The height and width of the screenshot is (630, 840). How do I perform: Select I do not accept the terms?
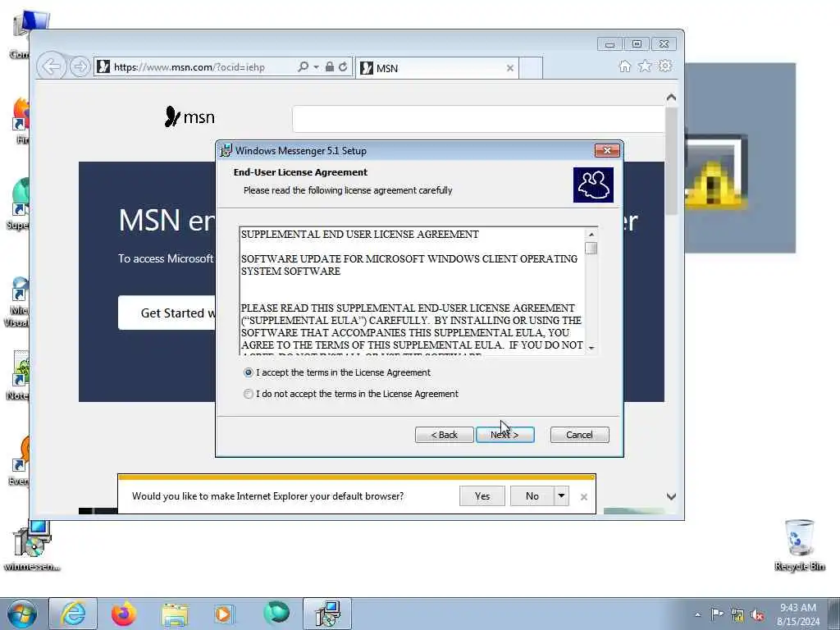pos(248,394)
